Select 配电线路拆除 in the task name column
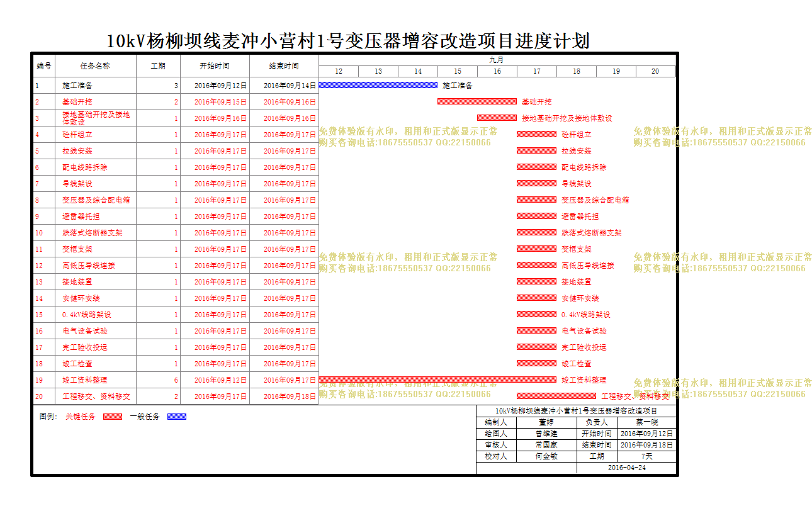812x506 pixels. pos(85,167)
